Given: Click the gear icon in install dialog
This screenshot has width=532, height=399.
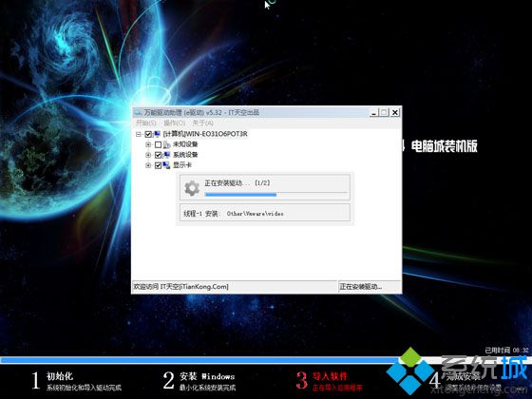Looking at the screenshot, I should 192,188.
